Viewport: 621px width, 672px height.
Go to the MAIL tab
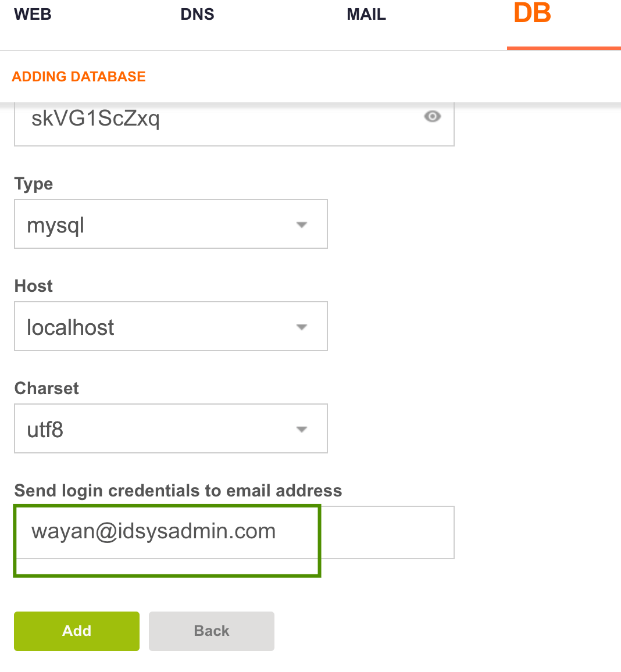366,15
